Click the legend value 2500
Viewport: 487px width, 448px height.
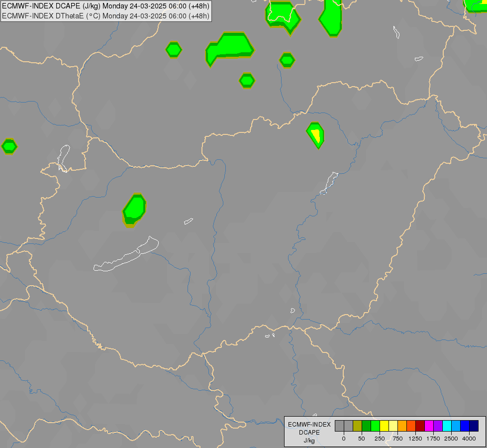click(x=451, y=439)
